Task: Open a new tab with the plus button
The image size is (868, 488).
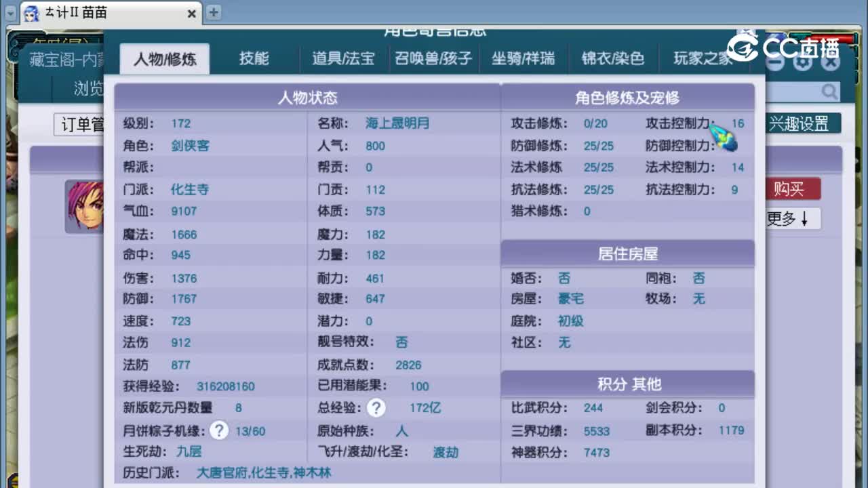Action: tap(213, 12)
